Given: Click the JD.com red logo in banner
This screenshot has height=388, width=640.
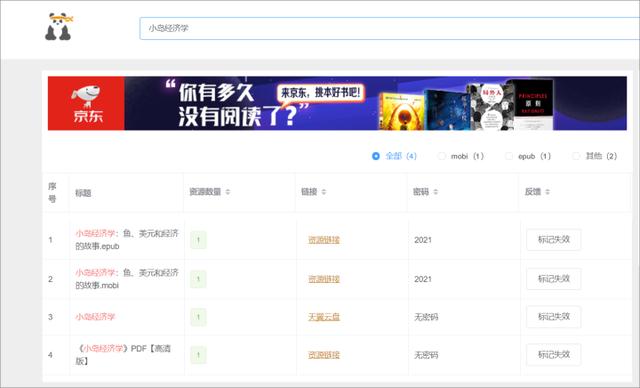Looking at the screenshot, I should 86,103.
